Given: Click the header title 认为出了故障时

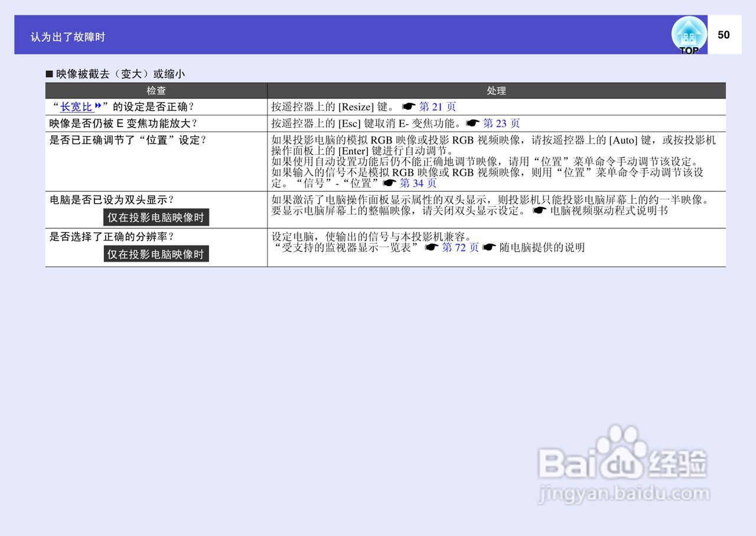Looking at the screenshot, I should [68, 37].
